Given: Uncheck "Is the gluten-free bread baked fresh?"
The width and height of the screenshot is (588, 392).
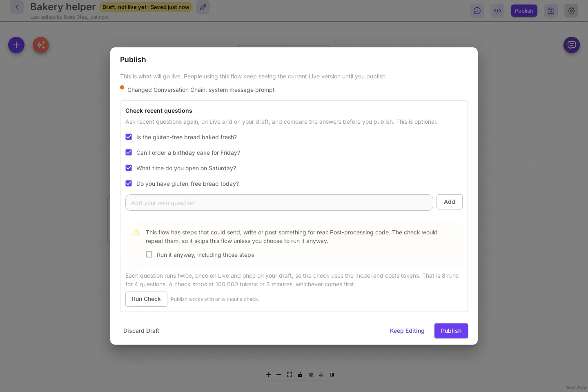Looking at the screenshot, I should [x=129, y=137].
